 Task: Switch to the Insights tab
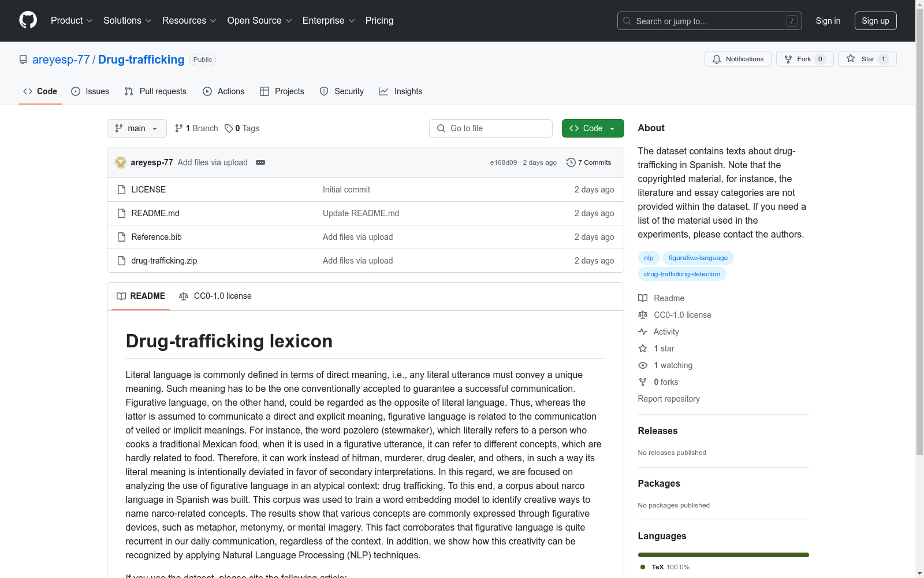[401, 91]
